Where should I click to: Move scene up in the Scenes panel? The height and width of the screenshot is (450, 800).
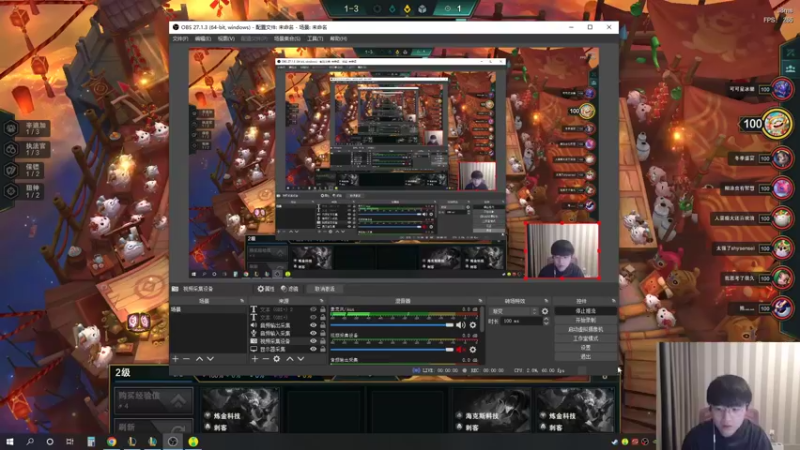[199, 359]
